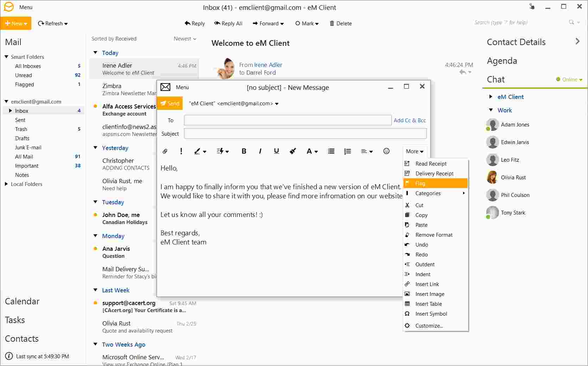
Task: Open the New button dropdown arrow
Action: [25, 24]
